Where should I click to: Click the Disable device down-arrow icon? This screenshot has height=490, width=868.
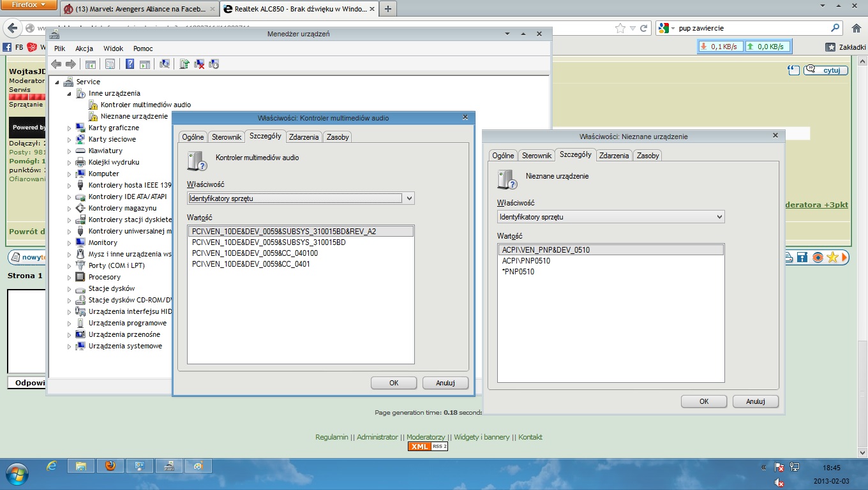coord(214,64)
